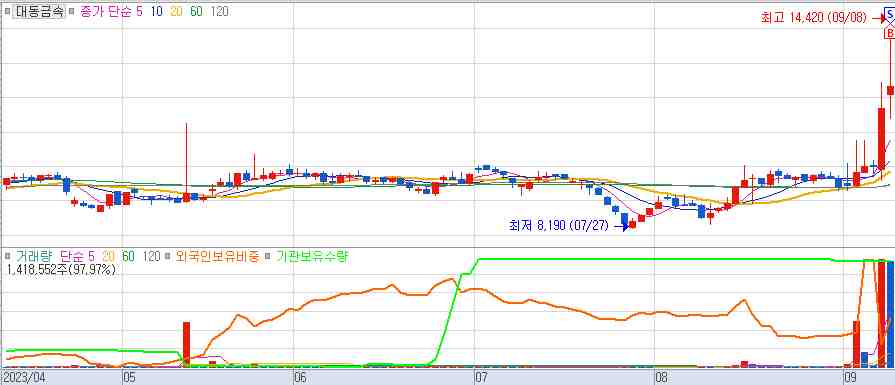Screen dimensions: 895x385
Task: Toggle the square marker before 기관보유수량
Action: [267, 257]
